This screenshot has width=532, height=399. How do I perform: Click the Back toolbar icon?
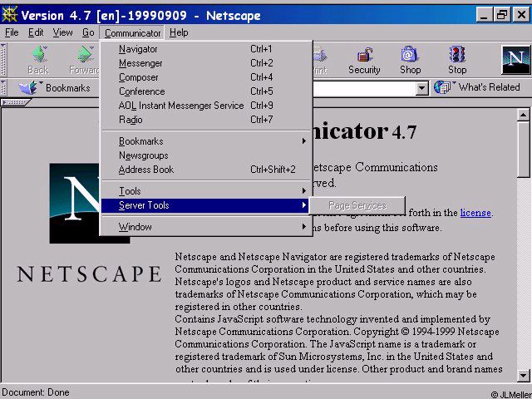pyautogui.click(x=40, y=54)
